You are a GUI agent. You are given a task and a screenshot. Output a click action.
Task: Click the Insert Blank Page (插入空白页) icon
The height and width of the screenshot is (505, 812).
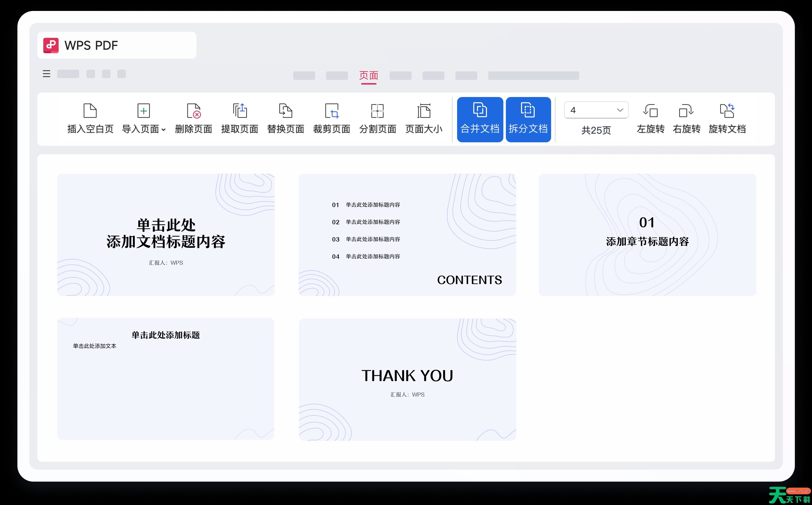[x=90, y=111]
